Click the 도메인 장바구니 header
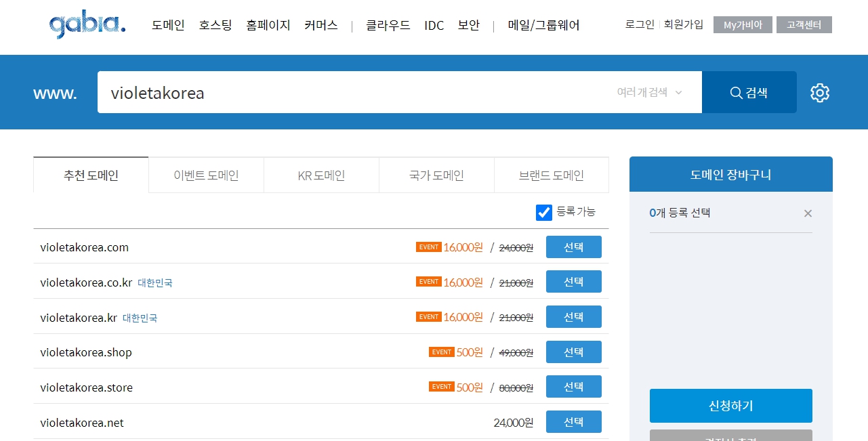Image resolution: width=868 pixels, height=441 pixels. coord(731,175)
